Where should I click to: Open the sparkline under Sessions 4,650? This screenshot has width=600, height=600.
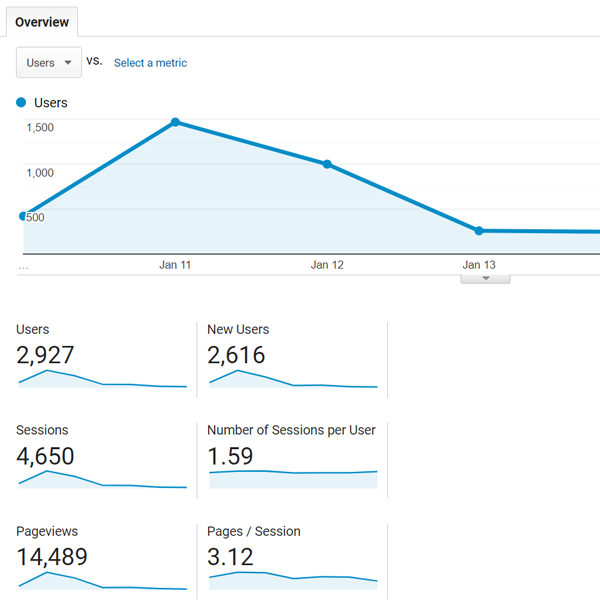click(x=102, y=480)
